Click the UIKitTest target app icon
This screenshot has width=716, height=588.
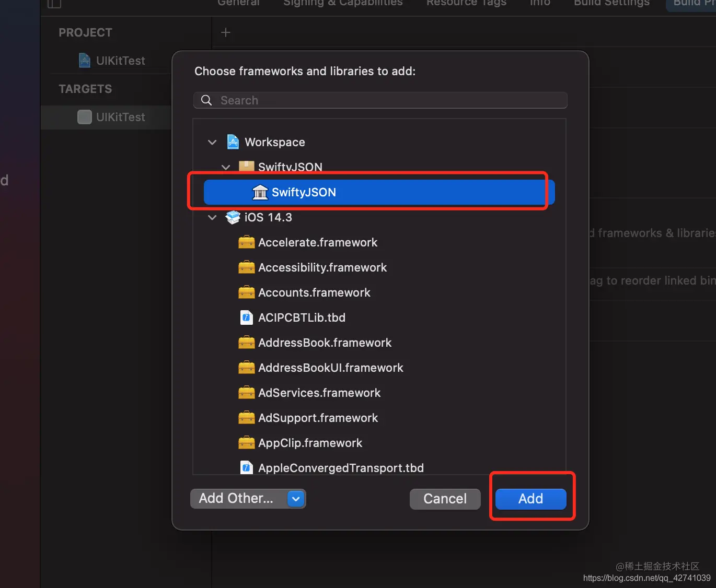[85, 117]
